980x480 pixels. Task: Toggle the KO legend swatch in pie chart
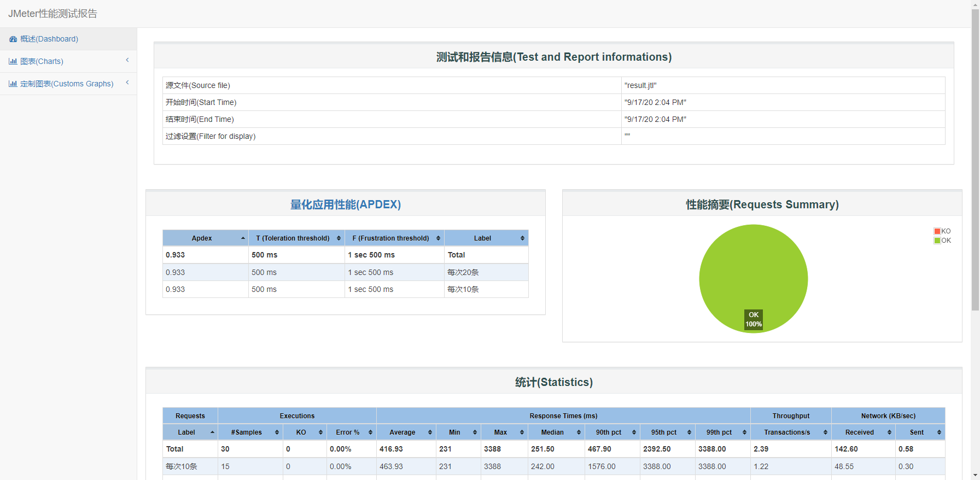click(x=937, y=231)
